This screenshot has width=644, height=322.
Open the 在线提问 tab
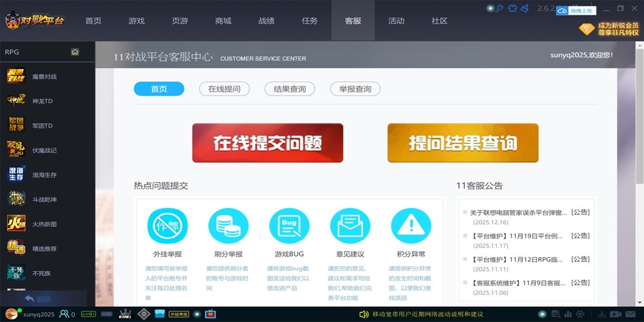coord(224,89)
